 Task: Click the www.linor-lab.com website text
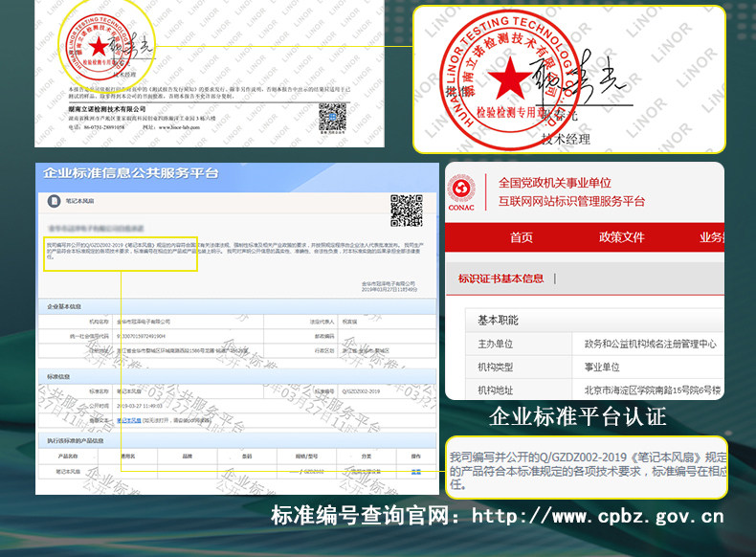point(179,127)
